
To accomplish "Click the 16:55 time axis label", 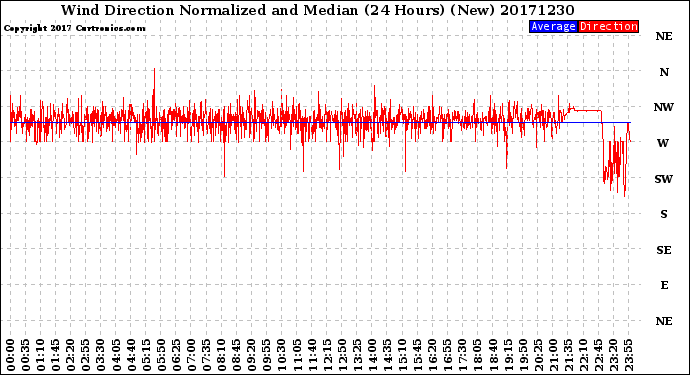I will pyautogui.click(x=448, y=355).
